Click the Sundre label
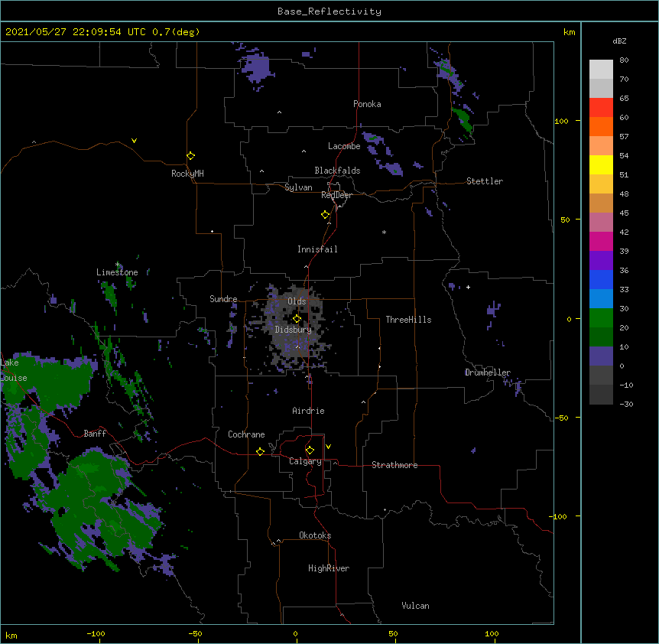Screen dimensions: 659x644 point(223,299)
